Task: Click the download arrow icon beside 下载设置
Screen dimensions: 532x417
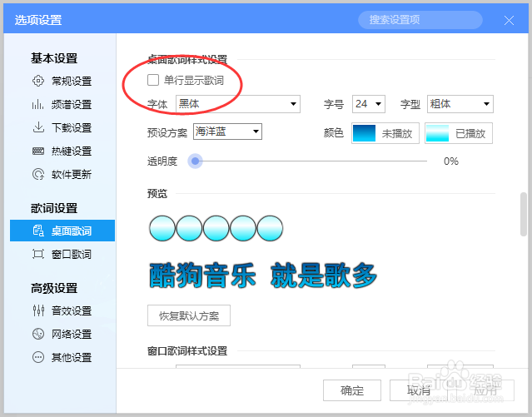Action: (38, 127)
